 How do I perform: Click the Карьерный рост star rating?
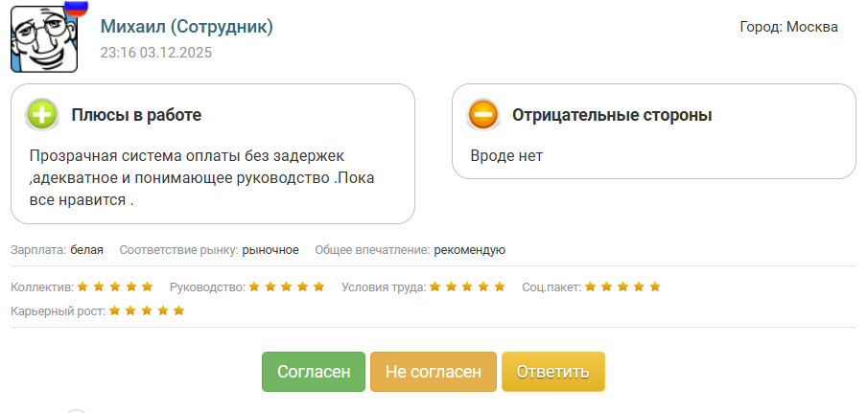[147, 310]
